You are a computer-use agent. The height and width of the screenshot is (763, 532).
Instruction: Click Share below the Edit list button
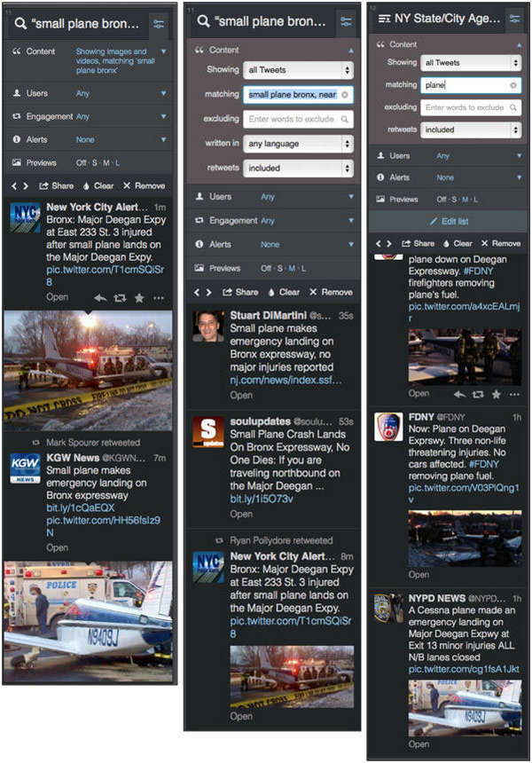(417, 243)
